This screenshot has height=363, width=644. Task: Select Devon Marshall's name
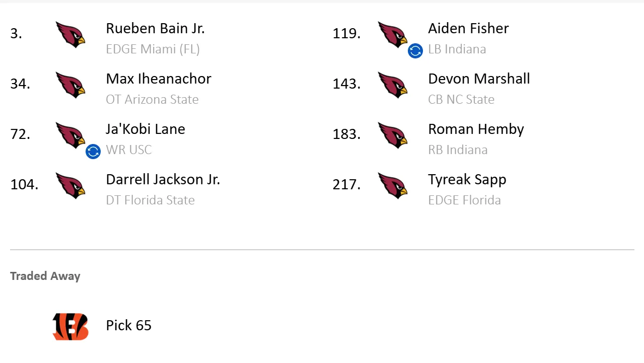[x=479, y=79]
